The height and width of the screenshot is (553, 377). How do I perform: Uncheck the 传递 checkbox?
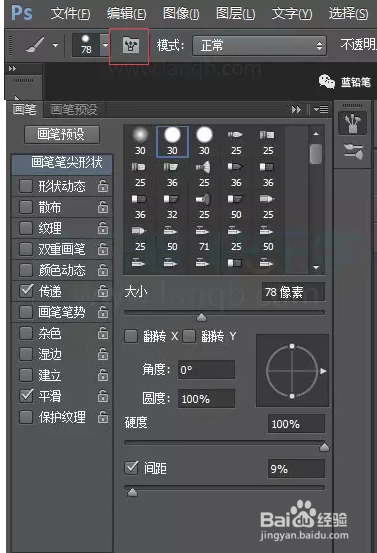pos(26,291)
